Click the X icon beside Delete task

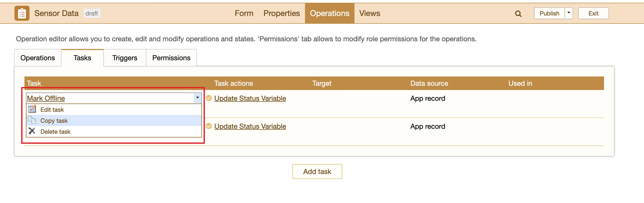point(32,131)
